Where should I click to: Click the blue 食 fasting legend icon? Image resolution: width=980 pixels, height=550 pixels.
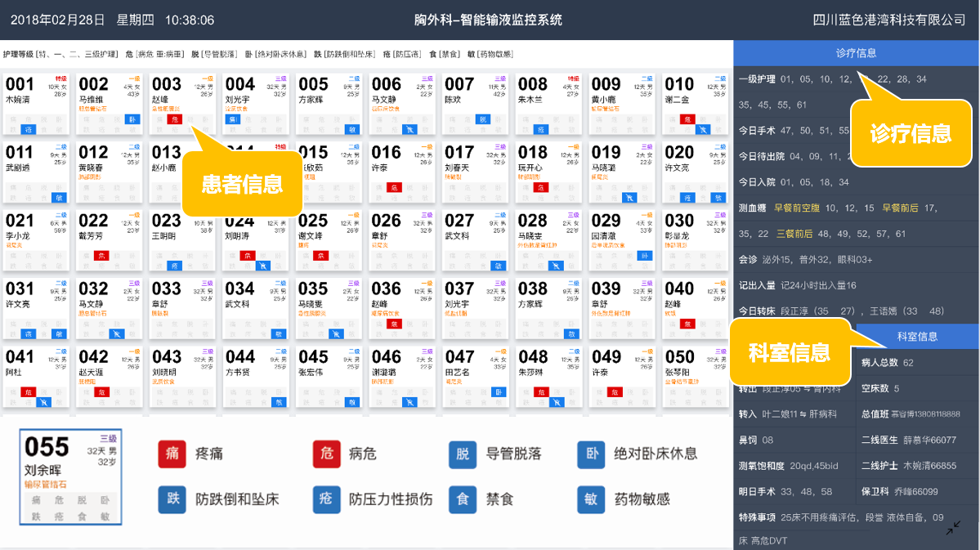tap(463, 499)
